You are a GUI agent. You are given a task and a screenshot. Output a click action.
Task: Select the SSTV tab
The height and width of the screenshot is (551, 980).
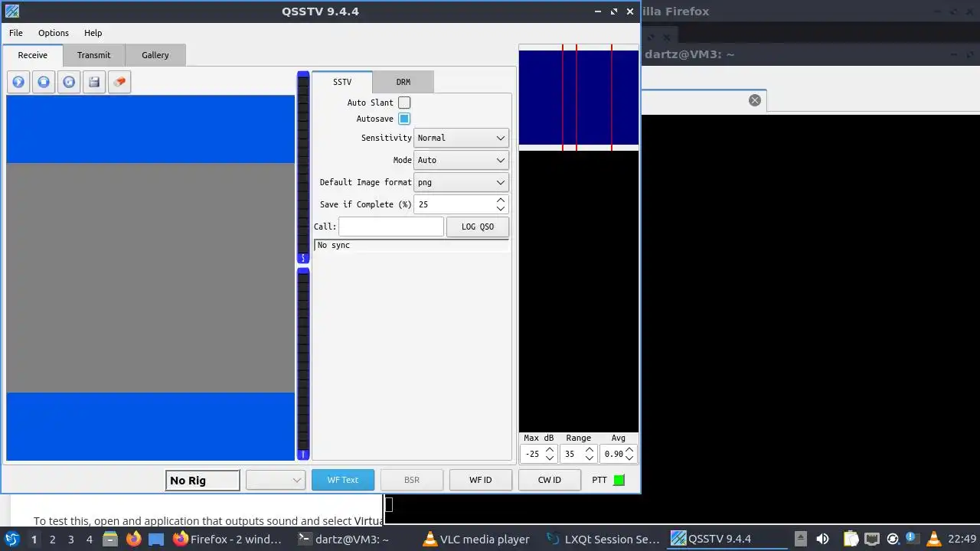pos(342,82)
